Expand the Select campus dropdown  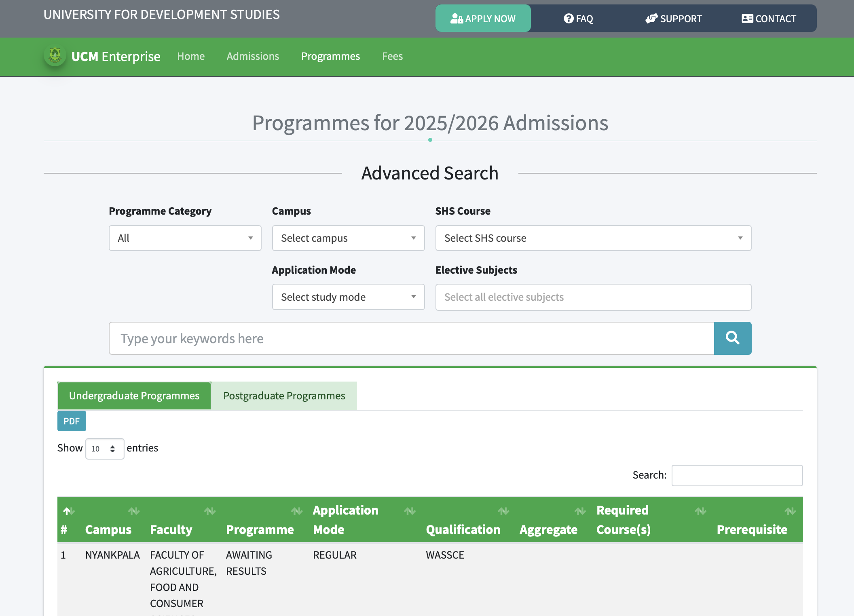coord(348,238)
